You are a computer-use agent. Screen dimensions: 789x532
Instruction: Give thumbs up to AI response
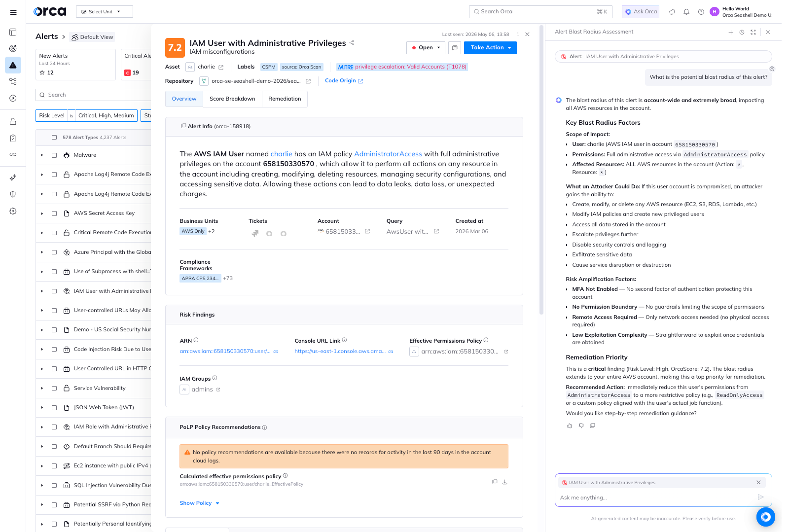click(570, 426)
